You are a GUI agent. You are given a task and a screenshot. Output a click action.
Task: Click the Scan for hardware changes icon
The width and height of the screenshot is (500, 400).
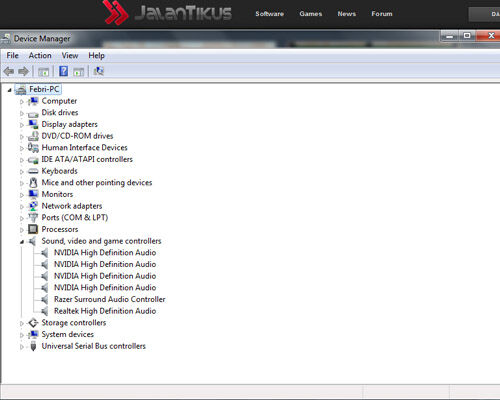pos(99,71)
